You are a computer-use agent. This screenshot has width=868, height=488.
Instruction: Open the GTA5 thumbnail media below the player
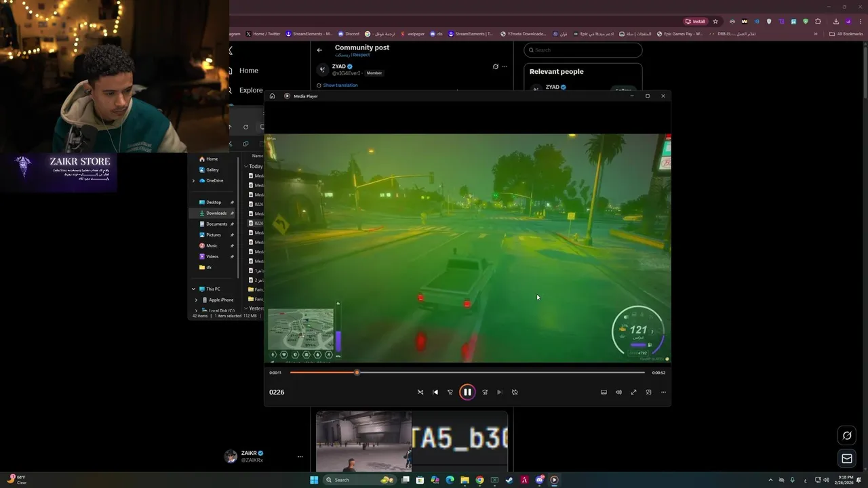pyautogui.click(x=459, y=441)
